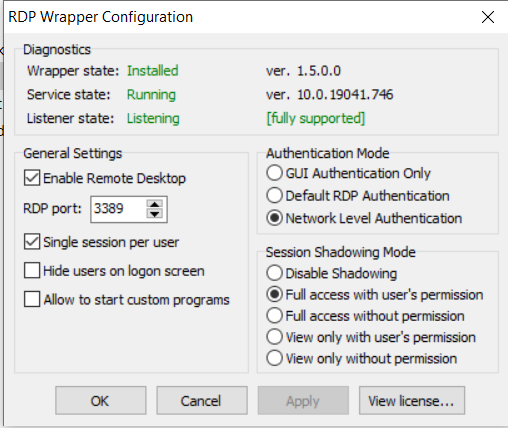508x428 pixels.
Task: Click the Listener state label
Action: point(71,118)
